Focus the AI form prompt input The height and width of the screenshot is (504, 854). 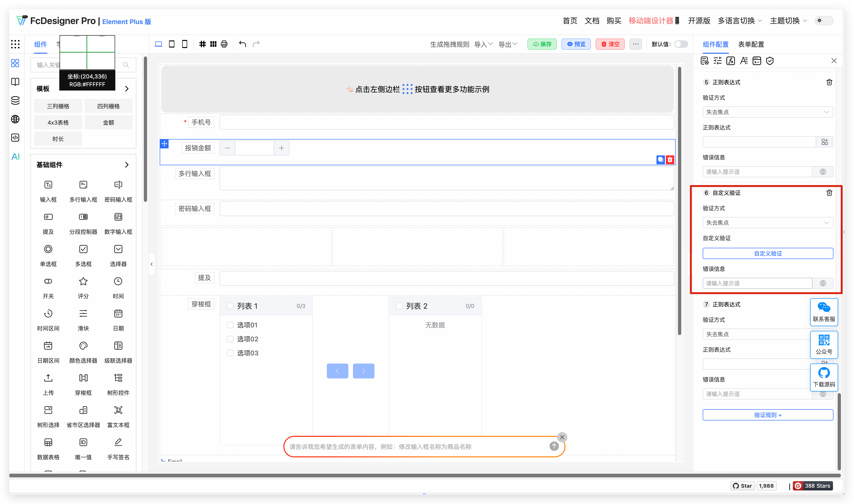(418, 447)
